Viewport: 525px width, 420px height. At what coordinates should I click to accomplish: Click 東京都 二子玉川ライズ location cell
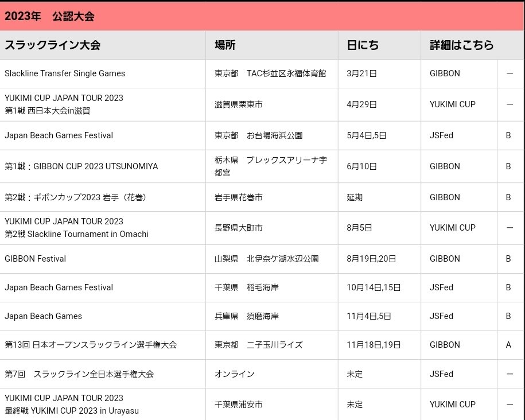point(258,345)
